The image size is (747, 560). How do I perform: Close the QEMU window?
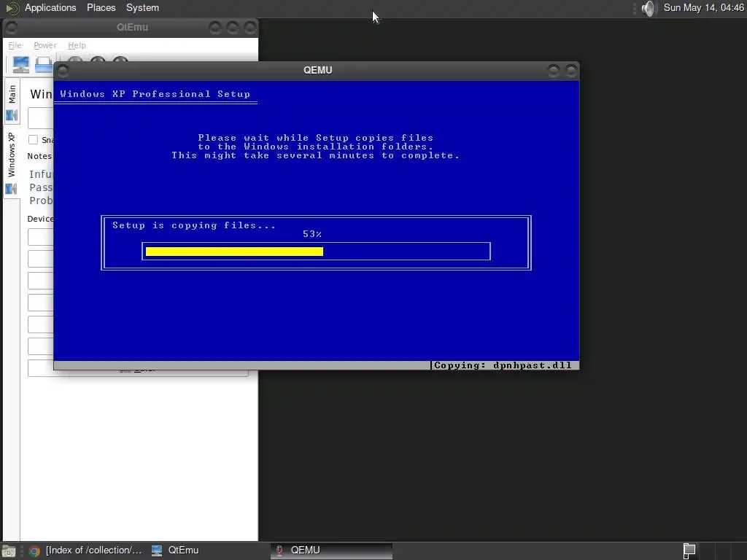click(x=570, y=71)
